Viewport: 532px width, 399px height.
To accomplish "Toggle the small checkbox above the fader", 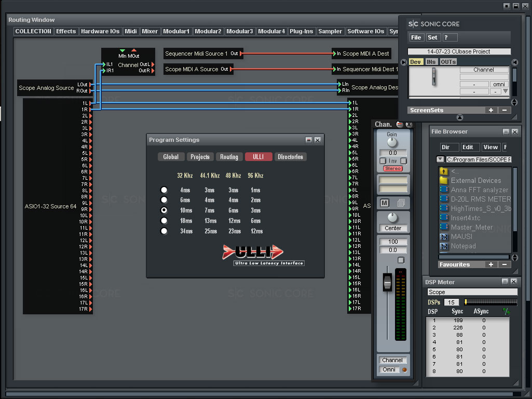I will (401, 260).
